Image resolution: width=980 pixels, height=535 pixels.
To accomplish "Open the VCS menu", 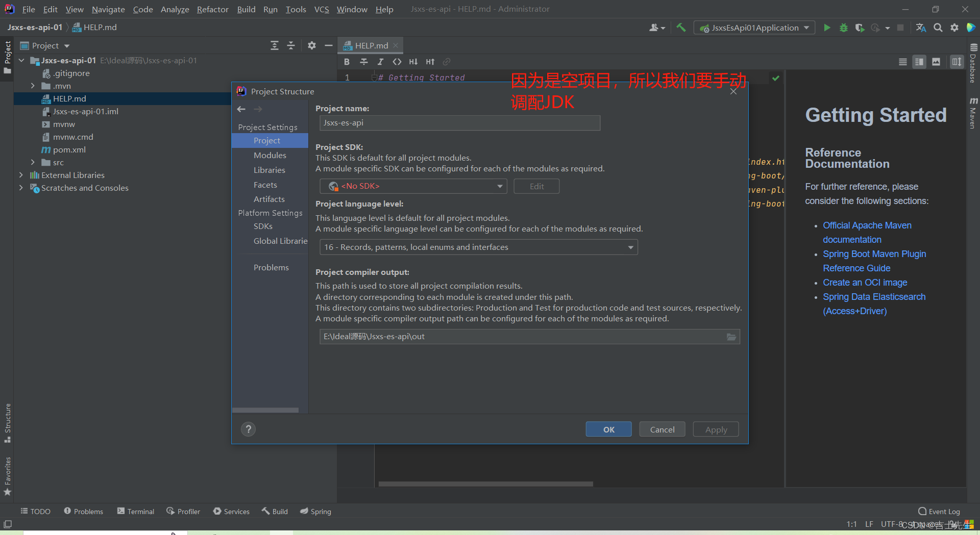I will (x=322, y=9).
